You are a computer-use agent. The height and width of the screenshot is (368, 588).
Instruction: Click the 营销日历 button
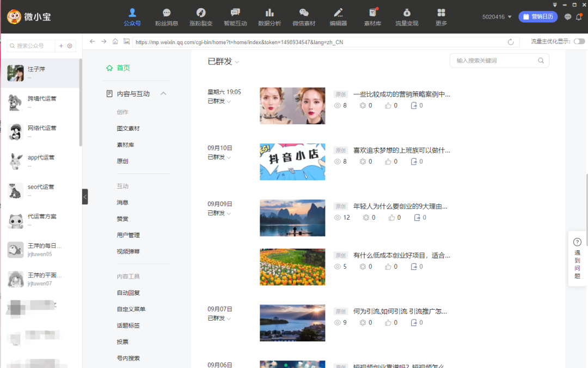(538, 17)
